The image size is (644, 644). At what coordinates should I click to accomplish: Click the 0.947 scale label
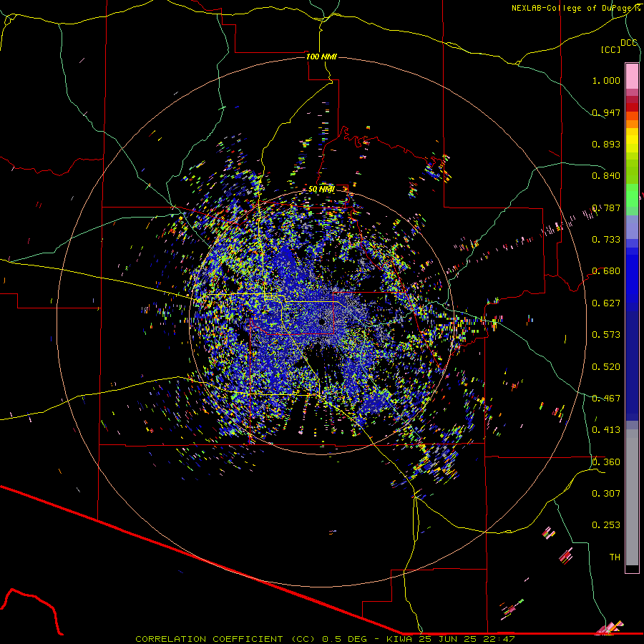coord(606,112)
